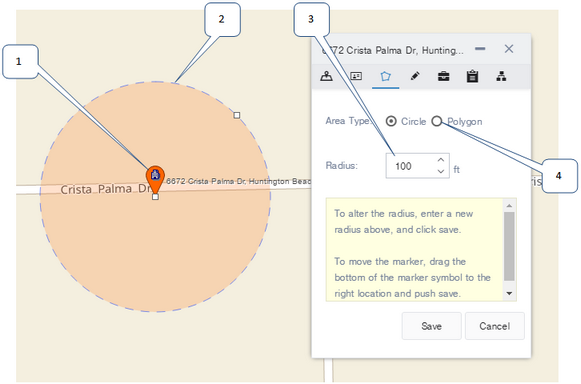581x384 pixels.
Task: Open the briefcase tab icon
Action: tap(444, 76)
